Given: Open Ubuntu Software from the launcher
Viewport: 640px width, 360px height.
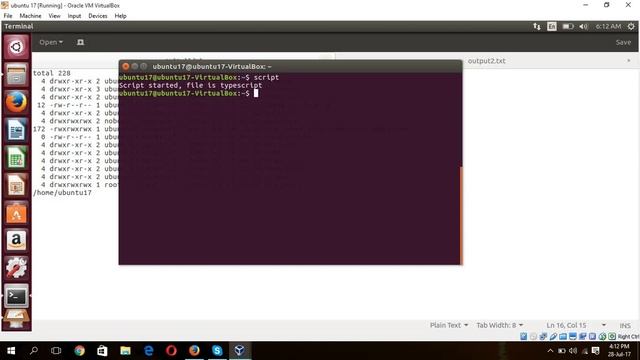Looking at the screenshot, I should pyautogui.click(x=16, y=213).
